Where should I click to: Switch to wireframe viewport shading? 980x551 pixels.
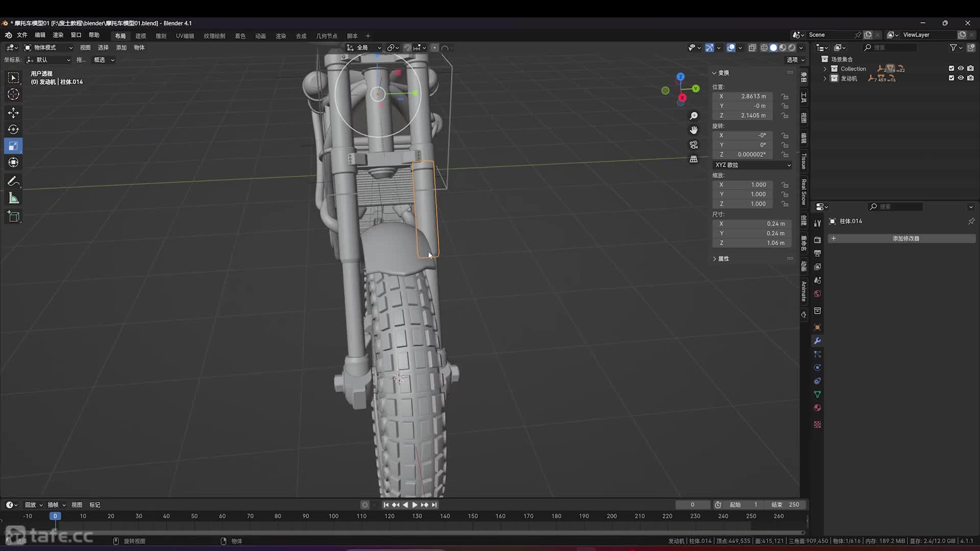(764, 47)
